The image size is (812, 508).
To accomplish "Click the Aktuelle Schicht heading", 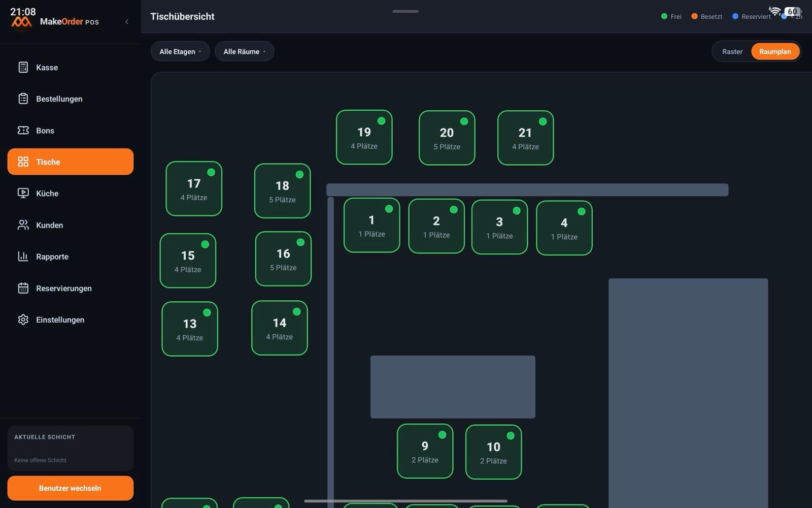I will (x=45, y=437).
